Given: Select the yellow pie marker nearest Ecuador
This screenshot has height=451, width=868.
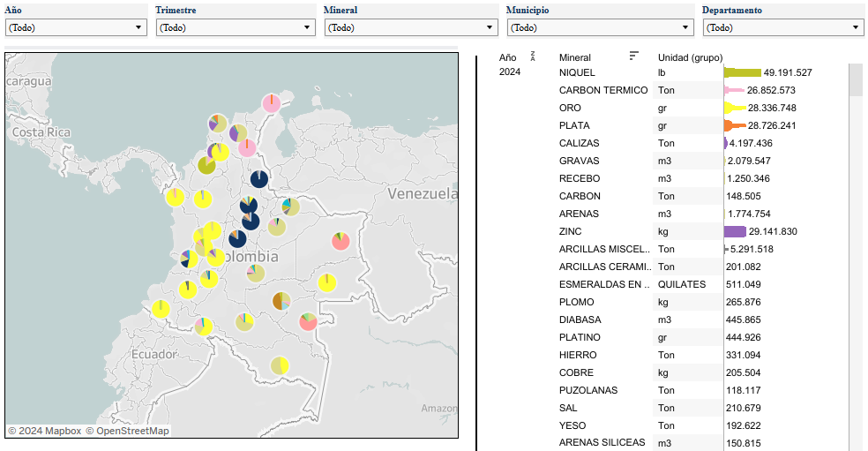Looking at the screenshot, I should [161, 308].
